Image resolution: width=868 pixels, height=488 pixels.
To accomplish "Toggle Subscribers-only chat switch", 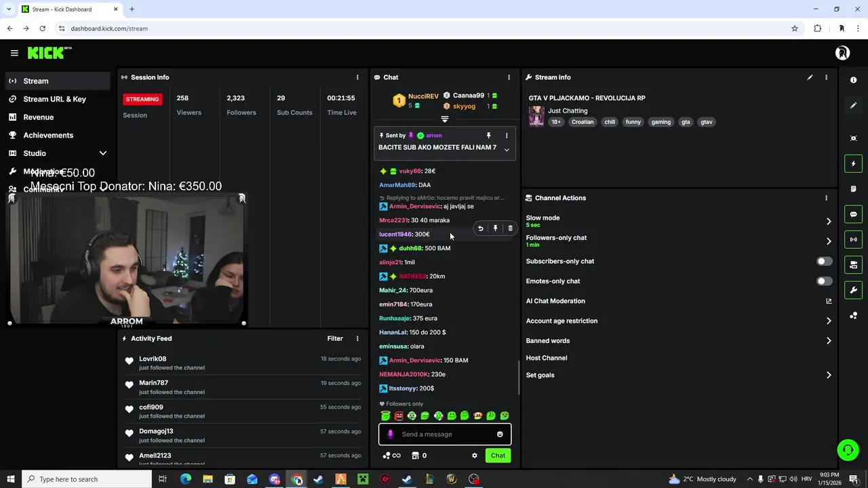I will pos(824,261).
